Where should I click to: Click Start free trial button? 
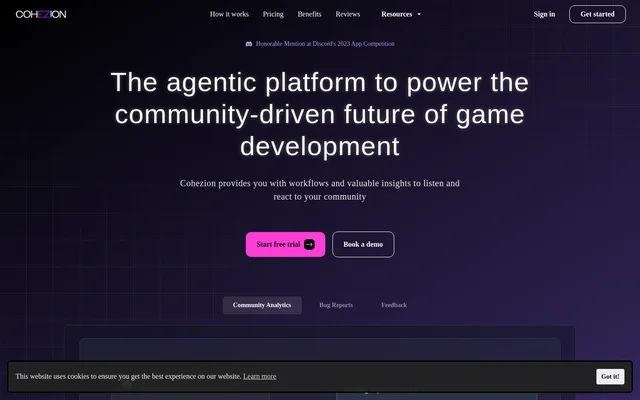tap(285, 244)
